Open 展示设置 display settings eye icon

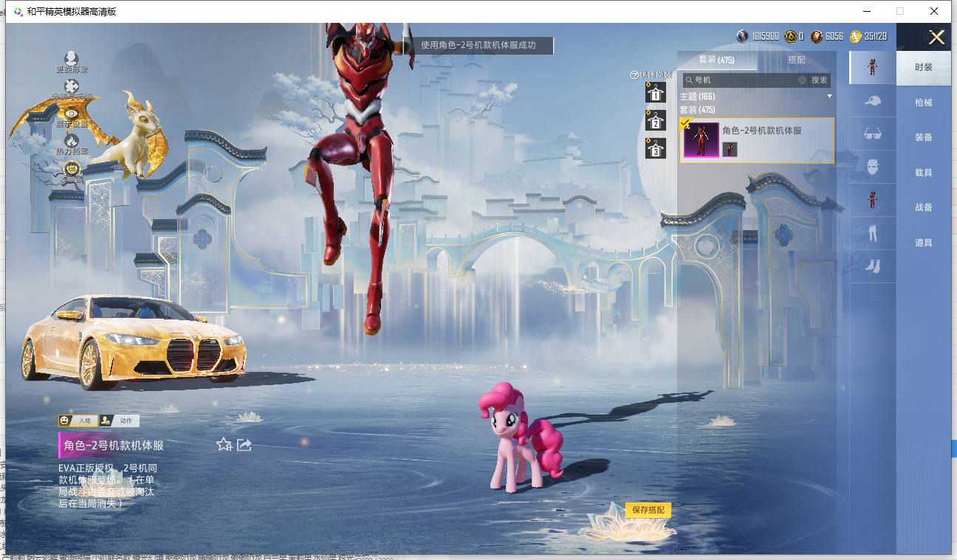(72, 113)
